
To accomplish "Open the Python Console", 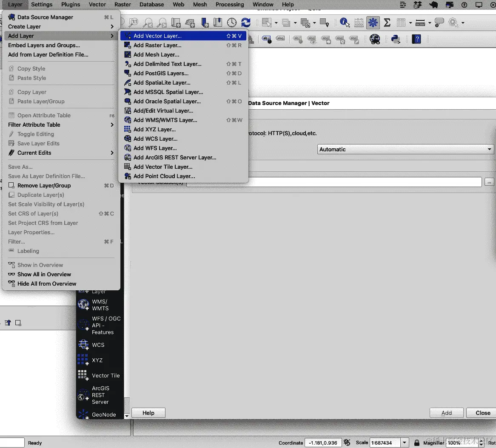I will click(x=396, y=39).
